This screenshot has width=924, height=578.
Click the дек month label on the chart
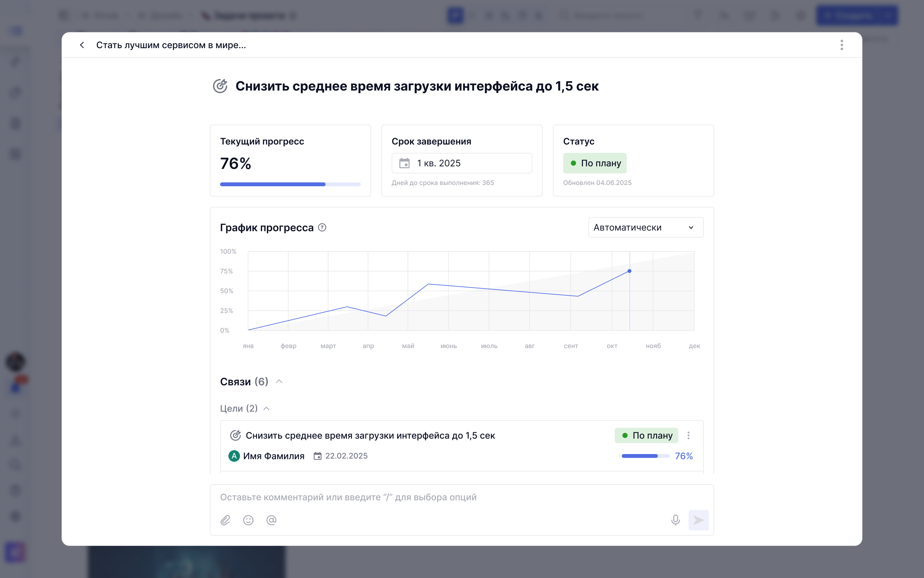694,346
